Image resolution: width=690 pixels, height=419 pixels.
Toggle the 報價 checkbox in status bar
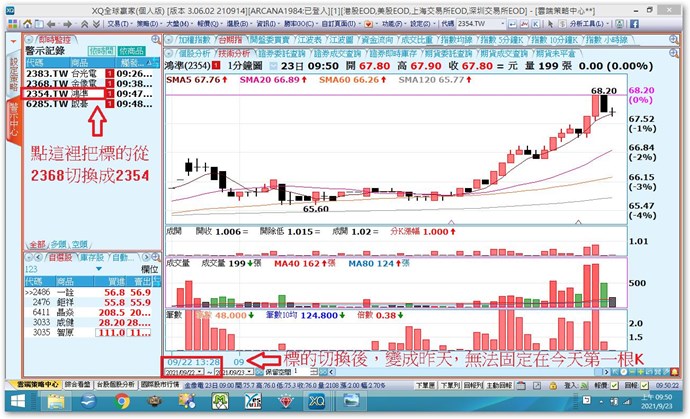[614, 385]
